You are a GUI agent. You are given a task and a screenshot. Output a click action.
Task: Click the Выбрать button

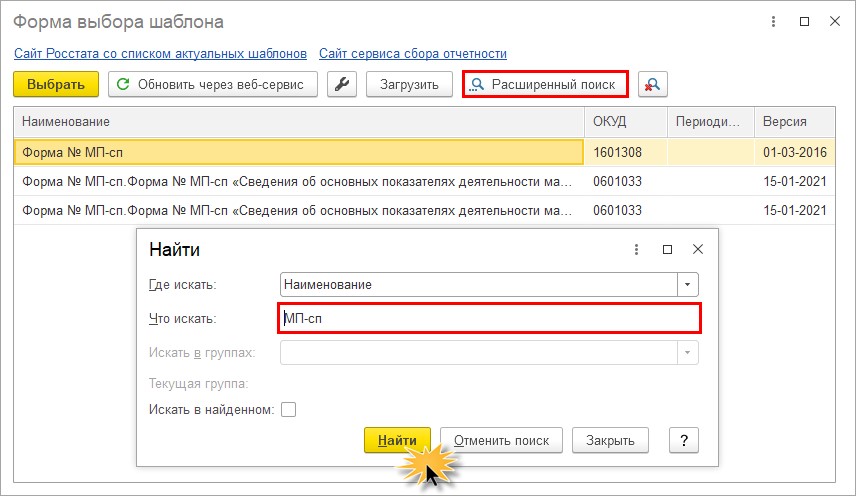tap(56, 85)
